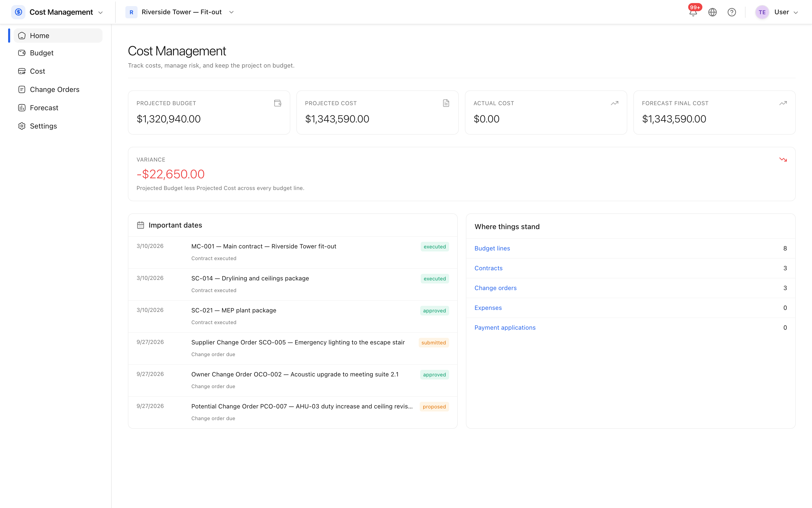Select Supplier Change Order SCO-005 entry
This screenshot has width=812, height=508.
(298, 342)
